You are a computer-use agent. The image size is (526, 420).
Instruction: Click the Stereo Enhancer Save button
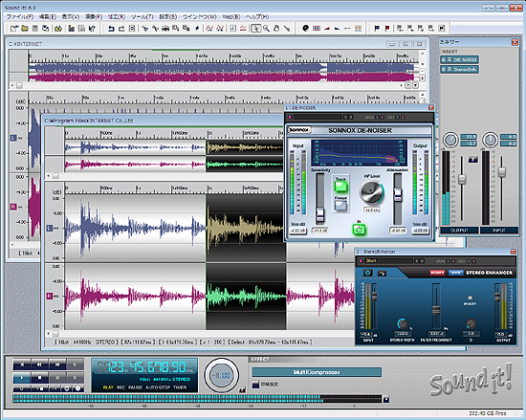point(455,273)
